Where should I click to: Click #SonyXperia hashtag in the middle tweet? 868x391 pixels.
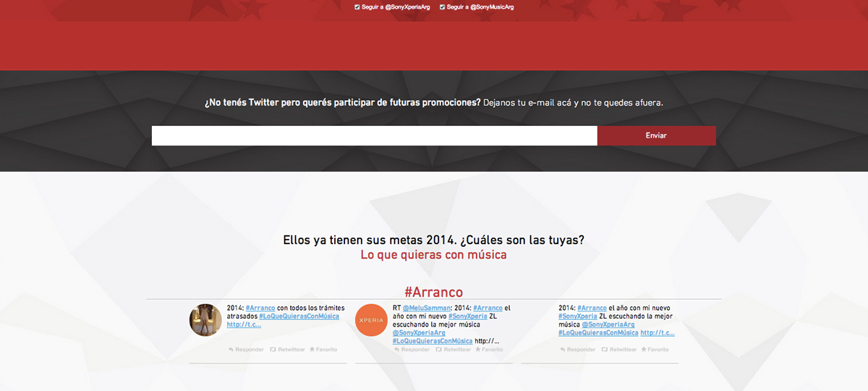[x=468, y=316]
